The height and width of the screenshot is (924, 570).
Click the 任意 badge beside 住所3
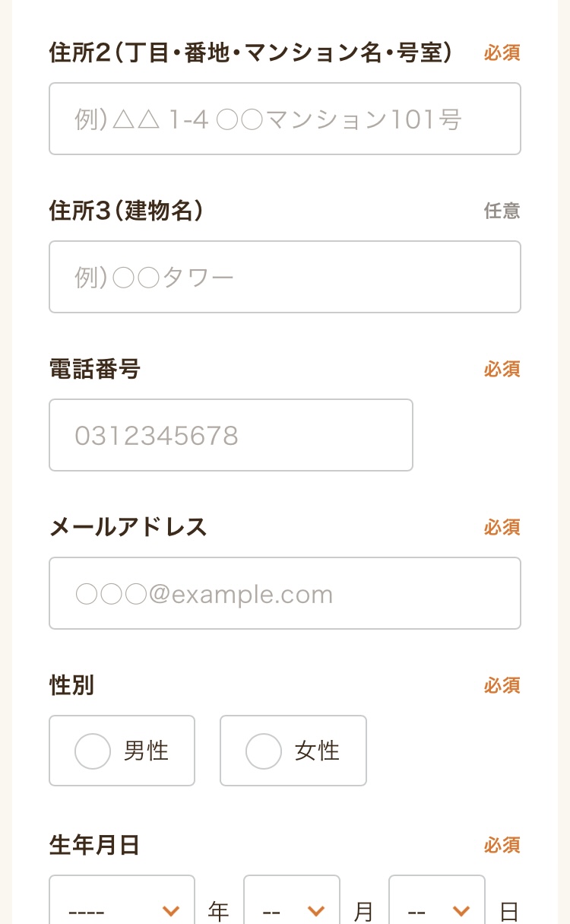(x=502, y=211)
